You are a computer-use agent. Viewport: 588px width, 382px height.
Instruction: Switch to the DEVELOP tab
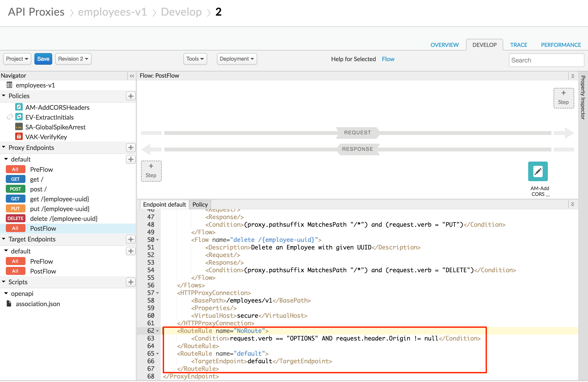coord(484,45)
